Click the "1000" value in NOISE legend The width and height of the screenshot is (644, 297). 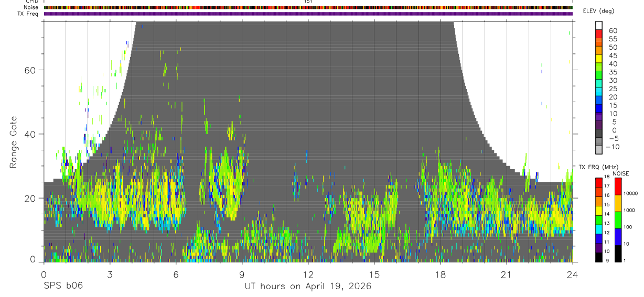tap(629, 210)
